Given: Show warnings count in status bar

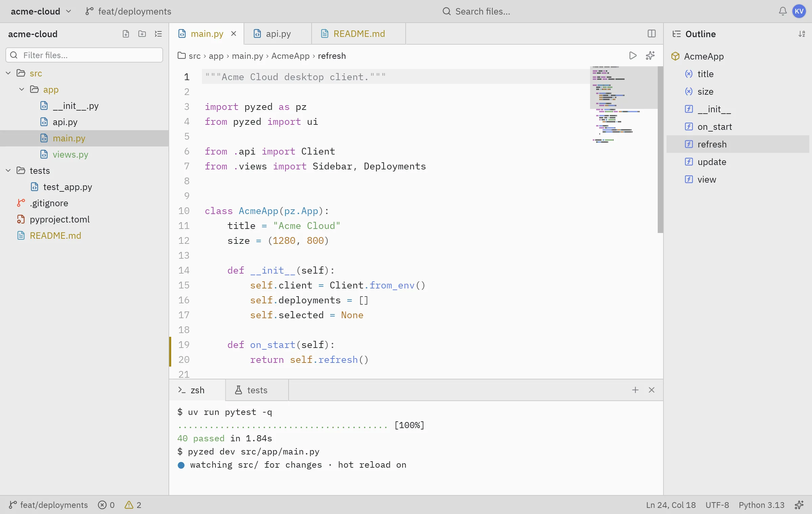Looking at the screenshot, I should point(133,505).
